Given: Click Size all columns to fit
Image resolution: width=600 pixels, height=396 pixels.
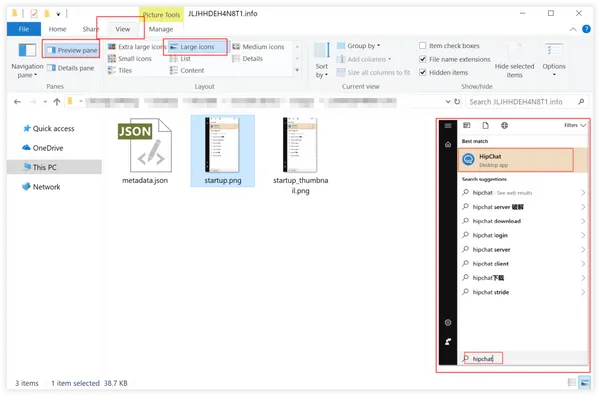Looking at the screenshot, I should [373, 72].
